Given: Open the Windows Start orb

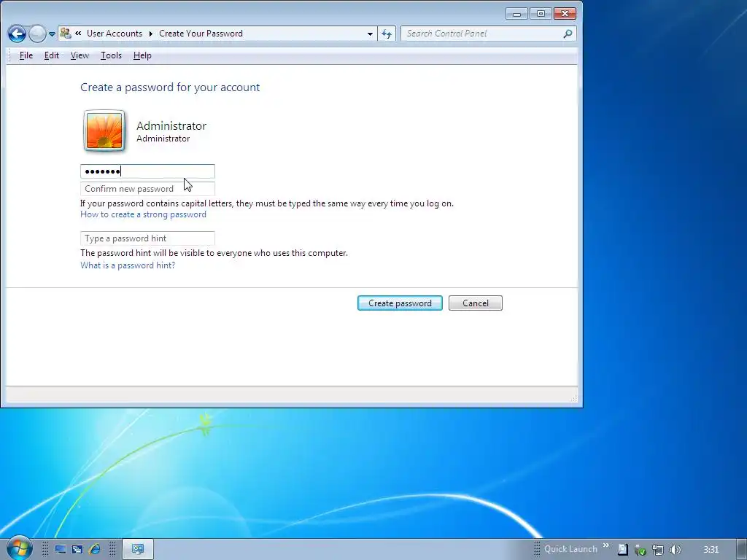Looking at the screenshot, I should 19,548.
